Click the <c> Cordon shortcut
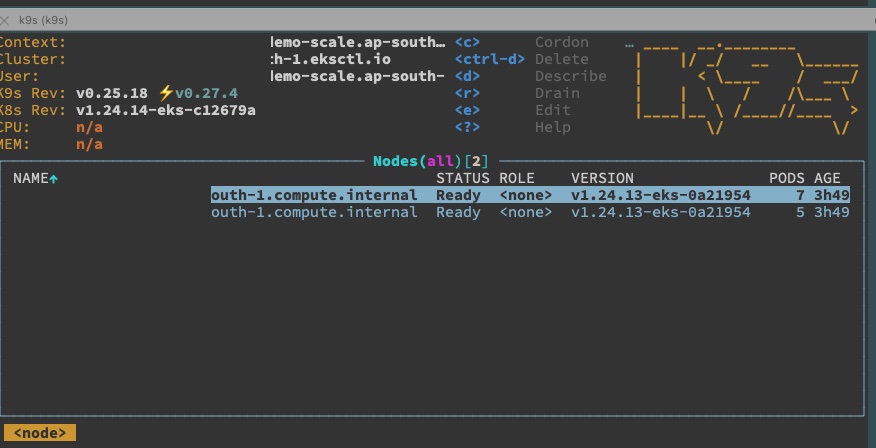876x448 pixels. coord(521,42)
